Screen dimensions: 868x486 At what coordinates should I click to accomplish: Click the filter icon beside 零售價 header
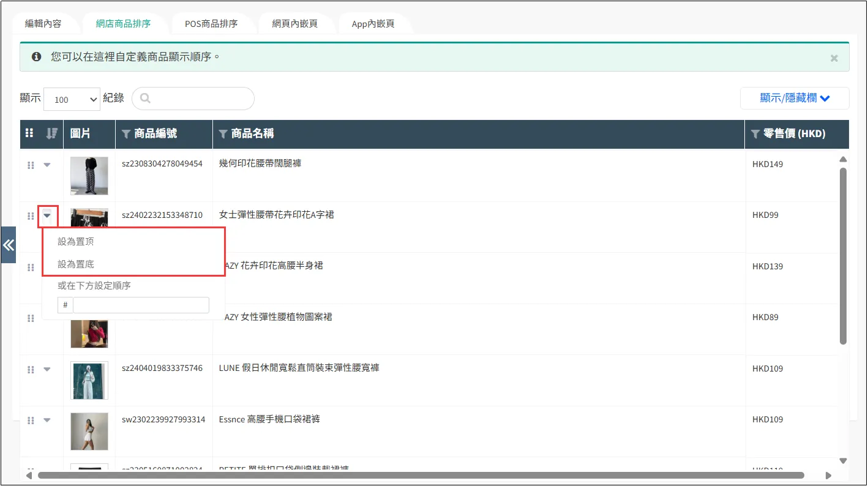(x=755, y=134)
